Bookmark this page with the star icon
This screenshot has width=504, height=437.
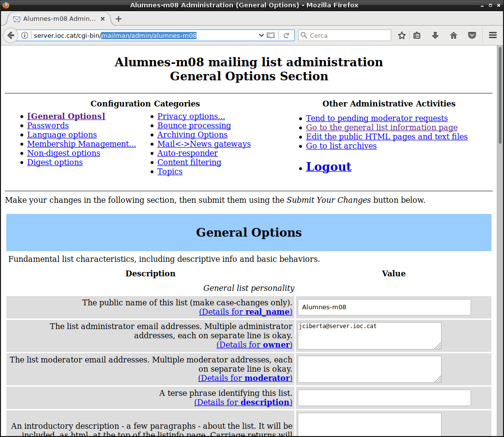pos(401,35)
